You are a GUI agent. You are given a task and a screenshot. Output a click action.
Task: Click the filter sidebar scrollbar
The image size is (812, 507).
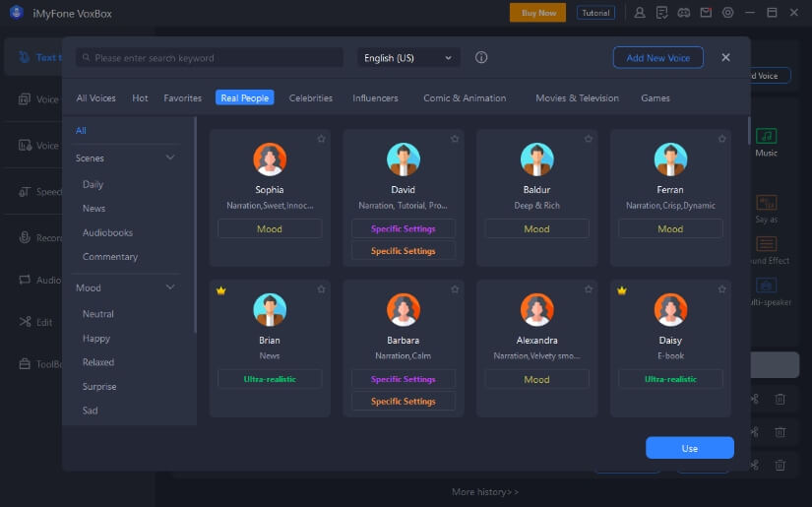click(x=195, y=224)
